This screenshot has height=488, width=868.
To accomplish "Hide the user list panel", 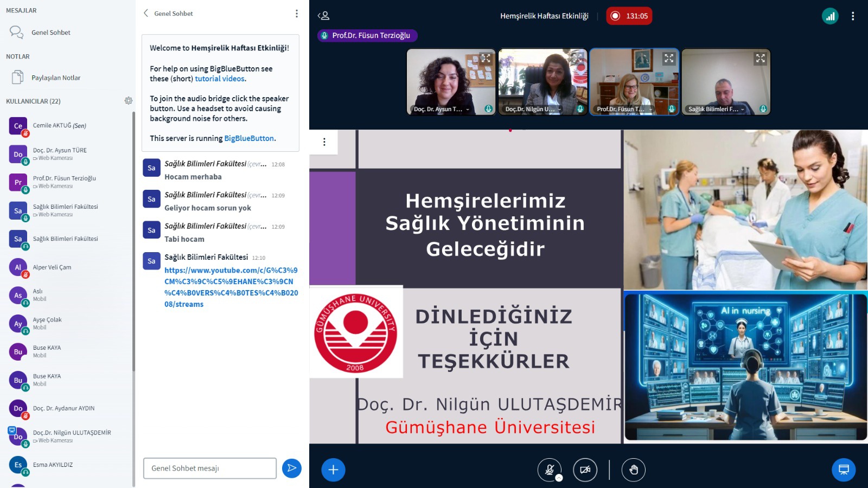I will click(x=323, y=16).
